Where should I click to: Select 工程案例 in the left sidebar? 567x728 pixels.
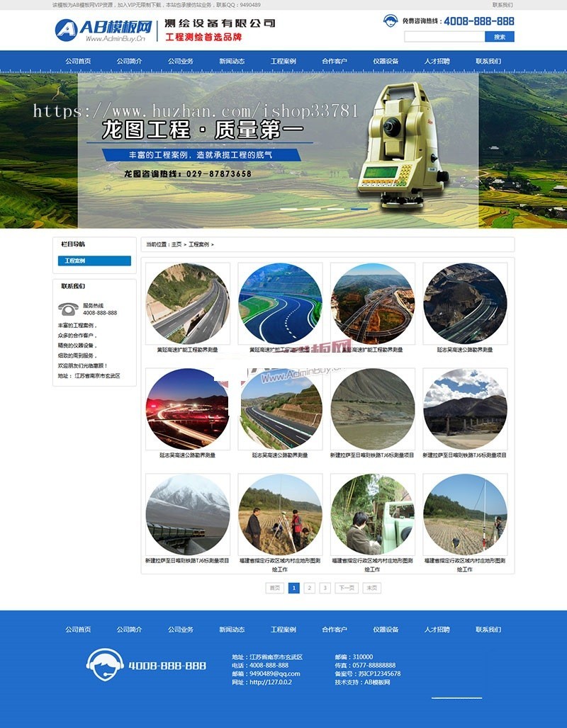[94, 260]
